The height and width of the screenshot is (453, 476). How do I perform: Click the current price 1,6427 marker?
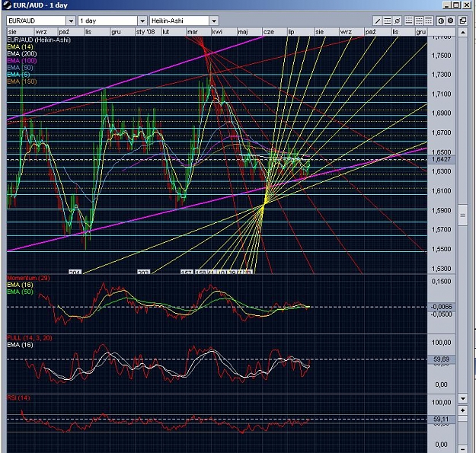coord(442,159)
